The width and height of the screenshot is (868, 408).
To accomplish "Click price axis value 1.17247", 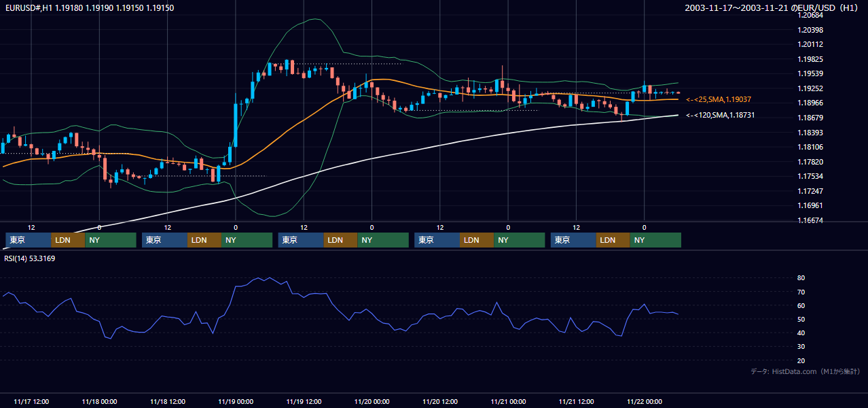I will point(811,191).
